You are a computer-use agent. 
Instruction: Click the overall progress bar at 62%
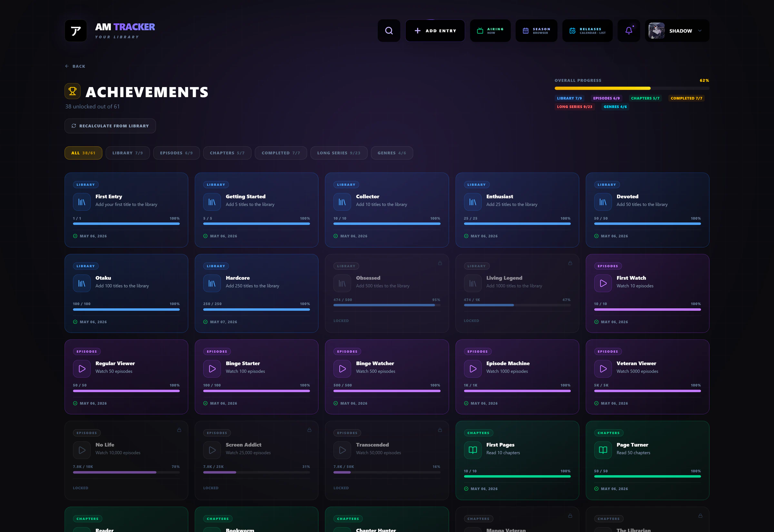[x=632, y=88]
